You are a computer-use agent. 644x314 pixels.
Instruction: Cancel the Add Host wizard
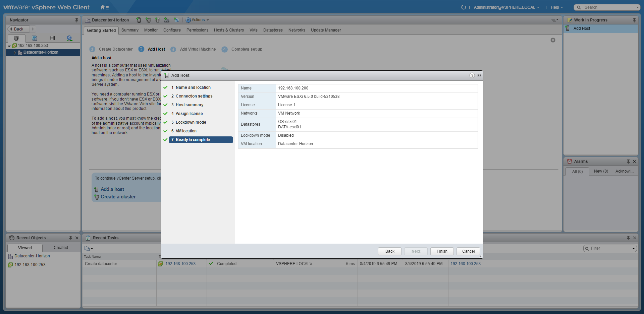click(x=468, y=251)
